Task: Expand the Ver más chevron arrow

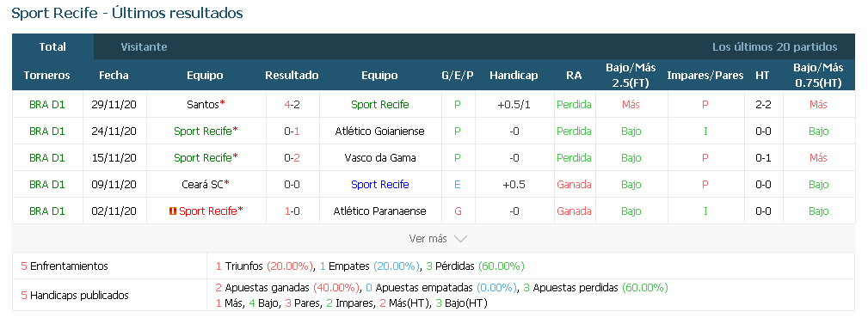Action: pos(460,239)
